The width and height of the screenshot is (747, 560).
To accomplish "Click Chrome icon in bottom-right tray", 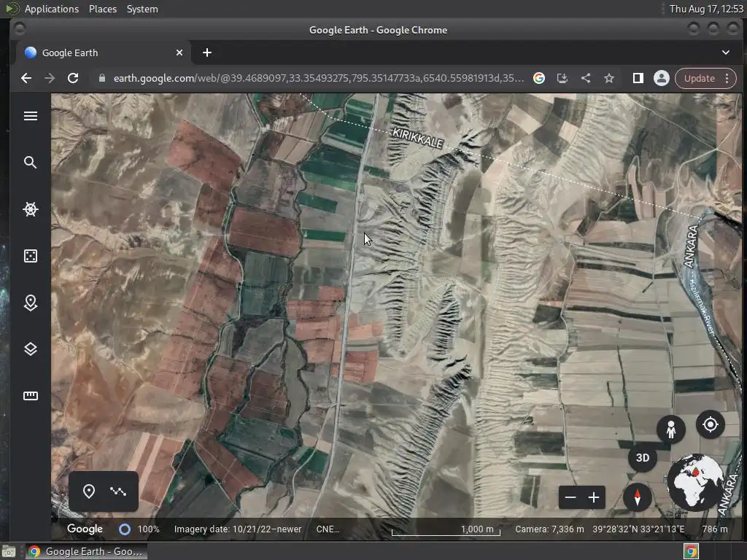I will pyautogui.click(x=691, y=551).
